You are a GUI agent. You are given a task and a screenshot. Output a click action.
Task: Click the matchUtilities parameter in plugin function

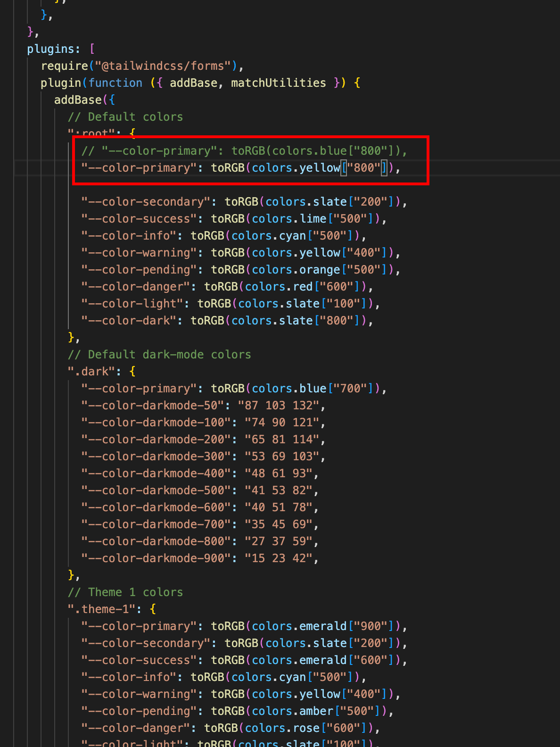coord(278,83)
